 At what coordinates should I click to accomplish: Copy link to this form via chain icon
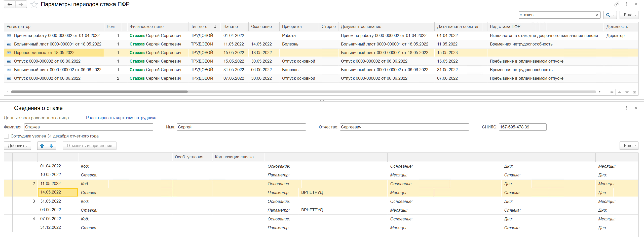click(x=617, y=4)
